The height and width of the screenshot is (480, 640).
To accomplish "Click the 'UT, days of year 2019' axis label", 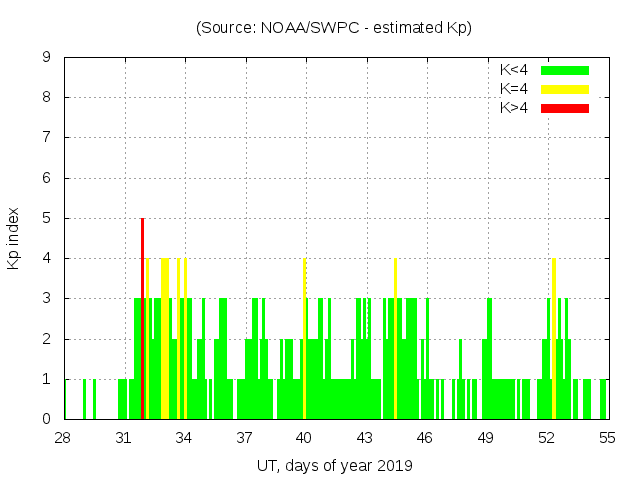I will click(333, 465).
